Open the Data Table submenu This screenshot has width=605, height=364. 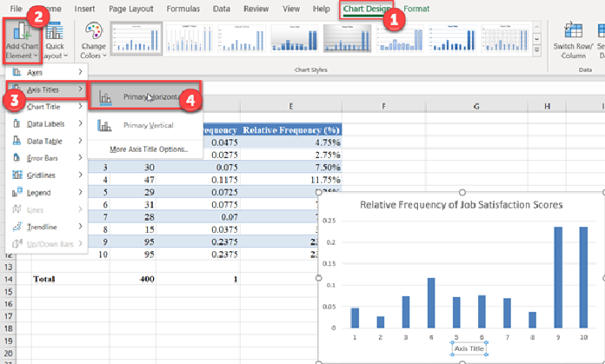click(47, 141)
